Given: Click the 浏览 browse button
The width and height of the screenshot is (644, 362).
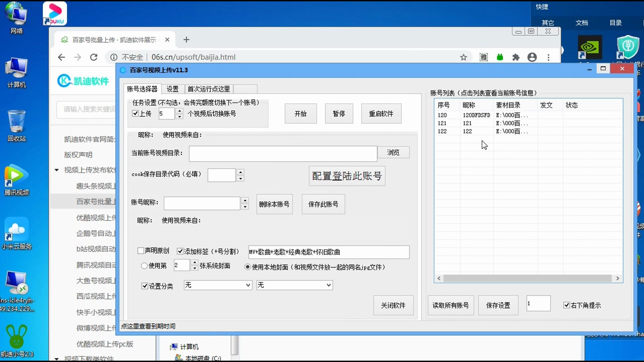Looking at the screenshot, I should [393, 153].
